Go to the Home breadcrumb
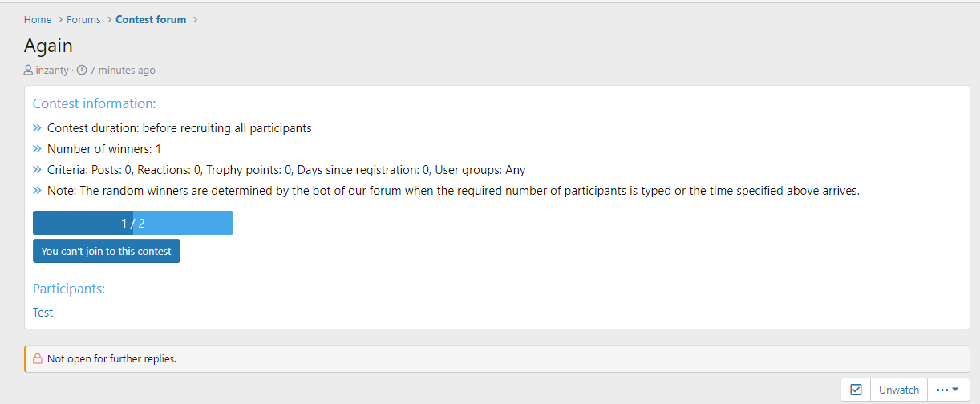Image resolution: width=980 pixels, height=404 pixels. point(38,20)
